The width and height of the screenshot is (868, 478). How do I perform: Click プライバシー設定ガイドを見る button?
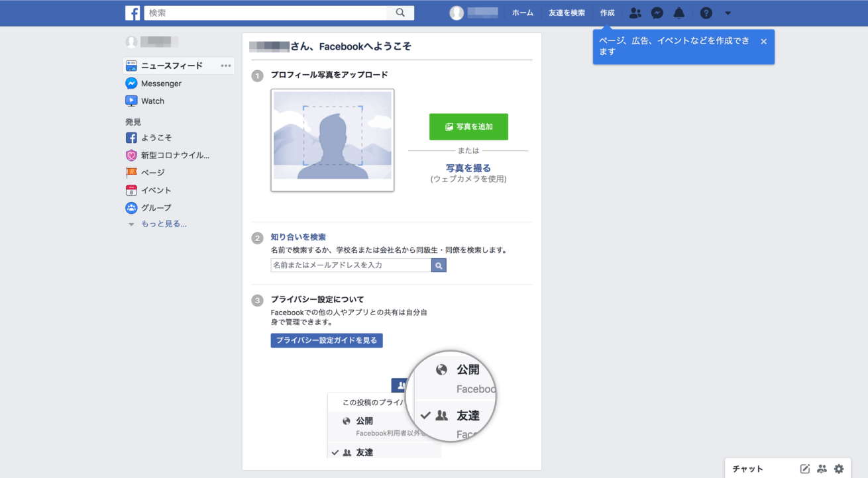pyautogui.click(x=327, y=340)
